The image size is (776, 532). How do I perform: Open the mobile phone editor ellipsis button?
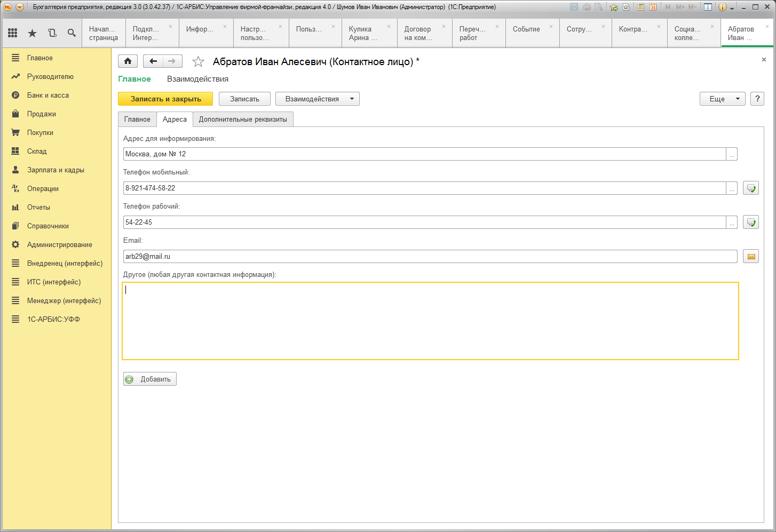point(732,188)
